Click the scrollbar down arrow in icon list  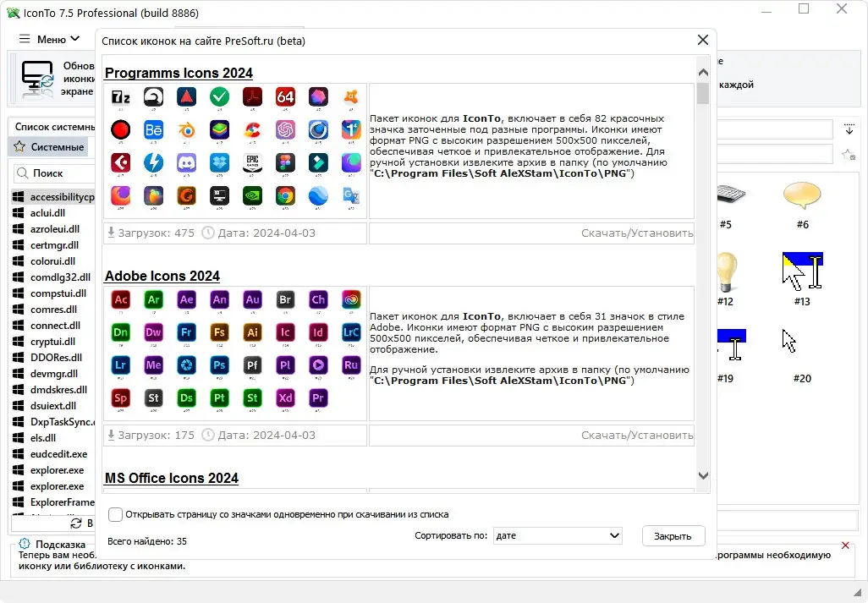click(x=703, y=476)
